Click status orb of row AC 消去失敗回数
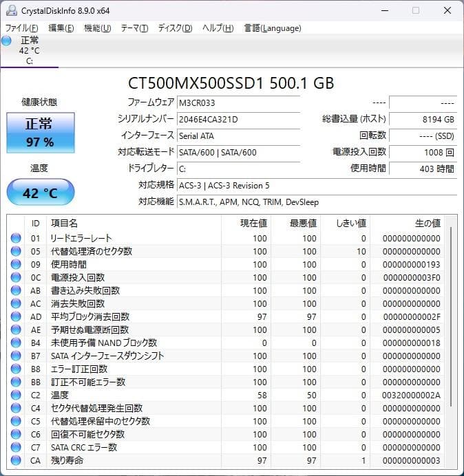Screen dimensions: 464x476 16,303
